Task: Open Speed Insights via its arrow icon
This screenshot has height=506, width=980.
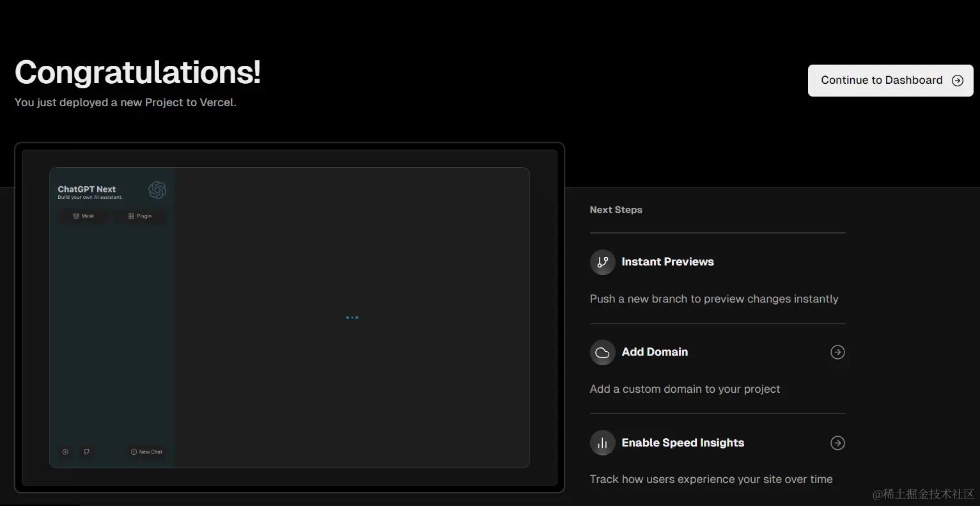Action: (837, 443)
